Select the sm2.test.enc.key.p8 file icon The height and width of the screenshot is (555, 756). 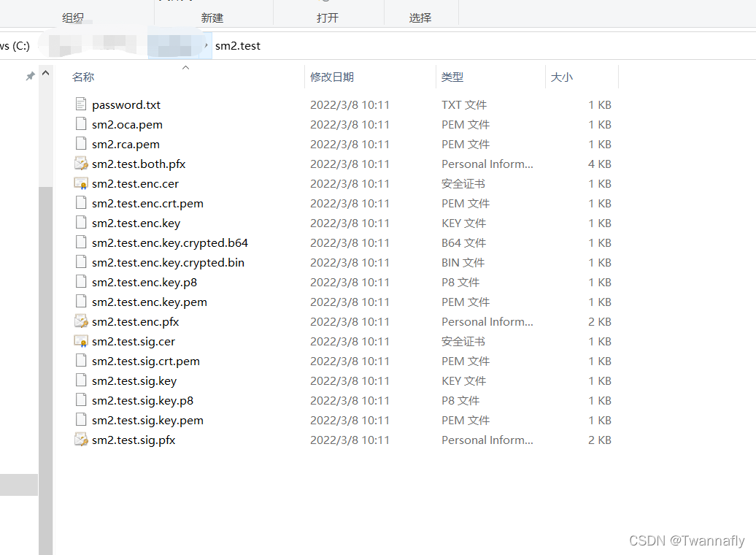pyautogui.click(x=80, y=282)
